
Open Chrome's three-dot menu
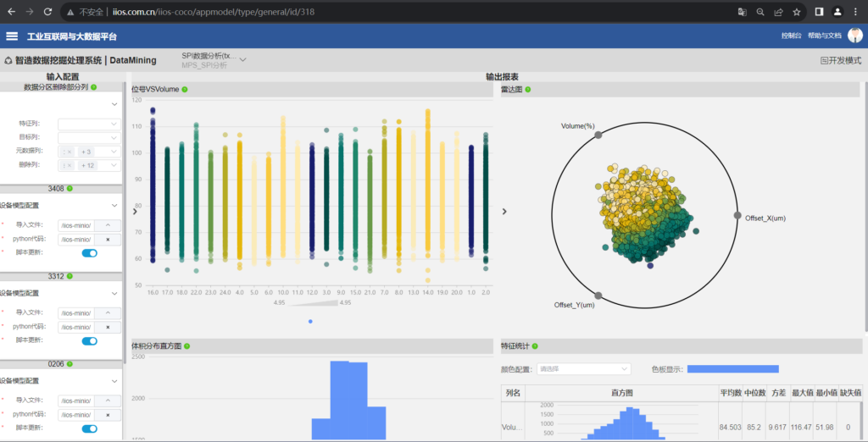coord(856,12)
